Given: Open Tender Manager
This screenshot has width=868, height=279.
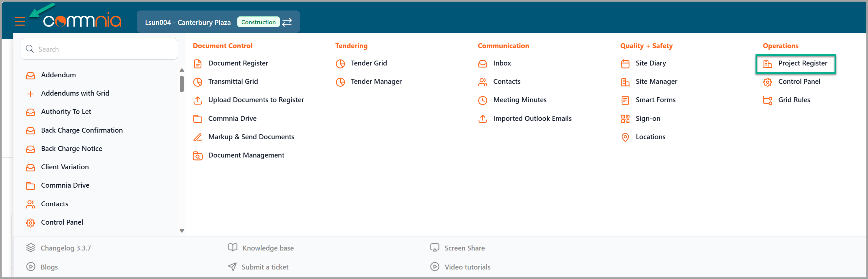Looking at the screenshot, I should 376,82.
